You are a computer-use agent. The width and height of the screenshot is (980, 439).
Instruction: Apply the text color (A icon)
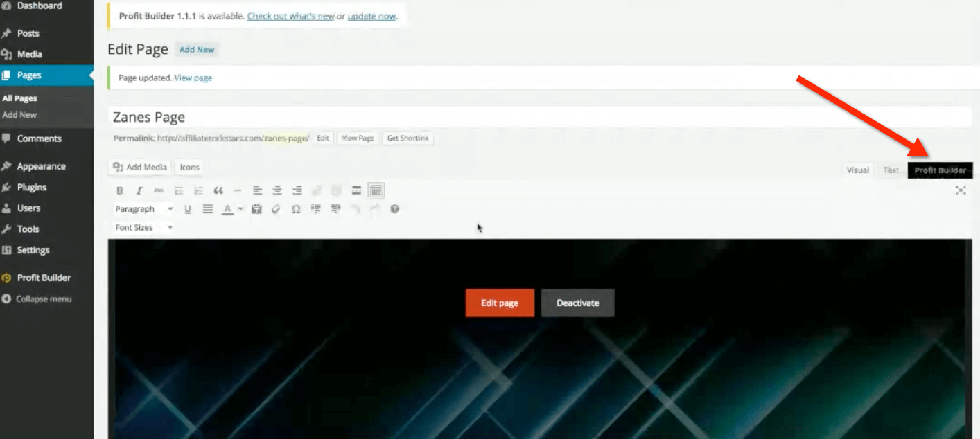point(227,209)
